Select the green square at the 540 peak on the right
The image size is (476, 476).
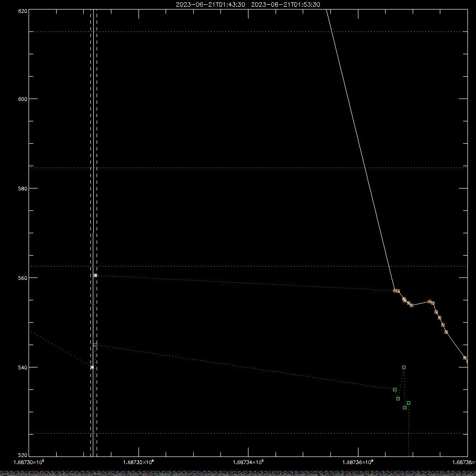coord(404,367)
